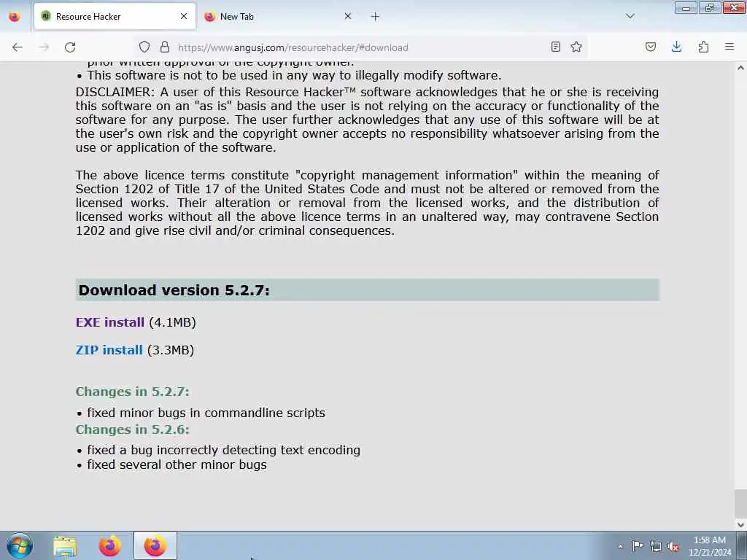The width and height of the screenshot is (747, 560).
Task: Download the ZIP install link
Action: [x=109, y=350]
